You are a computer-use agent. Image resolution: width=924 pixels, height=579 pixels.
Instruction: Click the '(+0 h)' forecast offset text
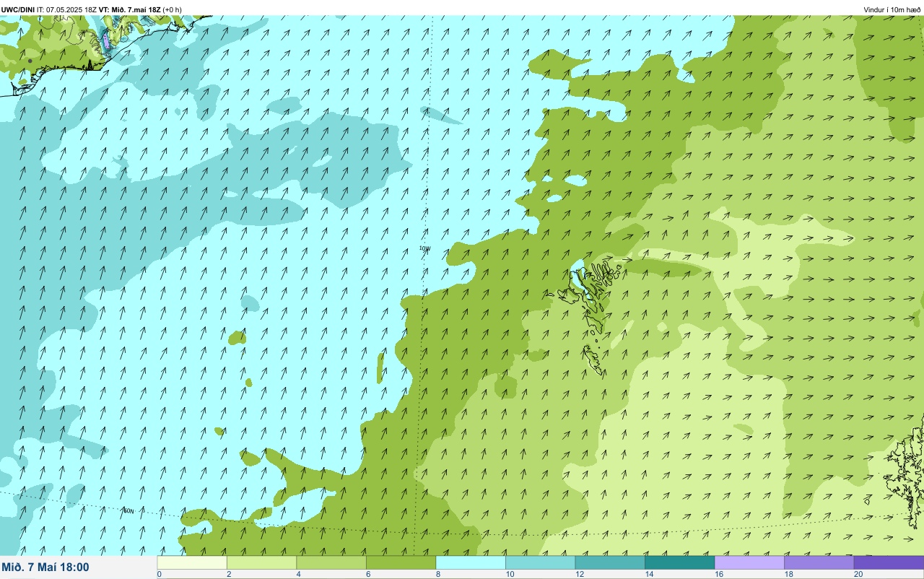pyautogui.click(x=173, y=9)
